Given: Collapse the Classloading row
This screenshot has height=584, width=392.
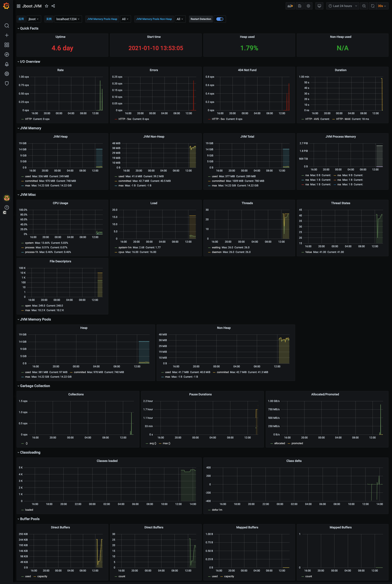Looking at the screenshot, I should click(30, 452).
